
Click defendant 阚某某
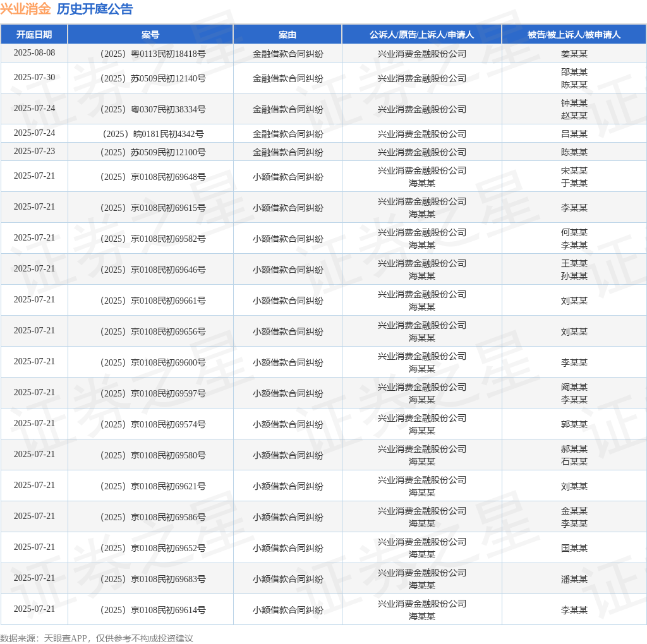click(x=574, y=387)
